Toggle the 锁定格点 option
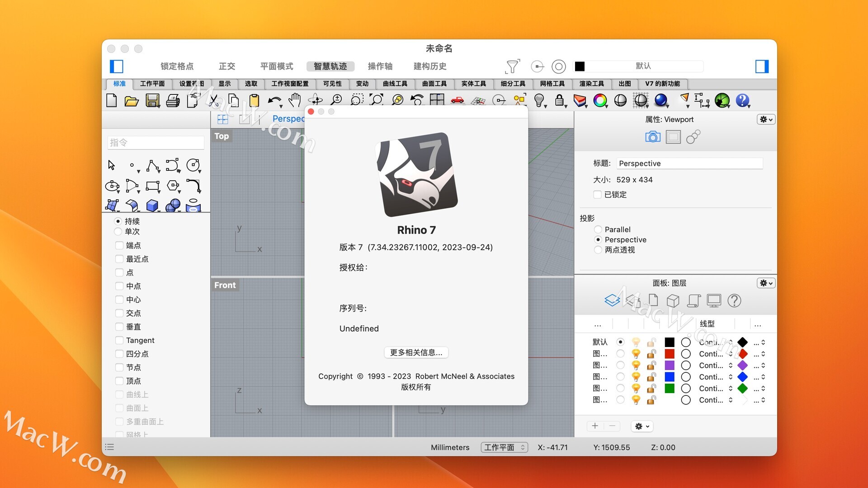Viewport: 868px width, 488px height. tap(177, 66)
